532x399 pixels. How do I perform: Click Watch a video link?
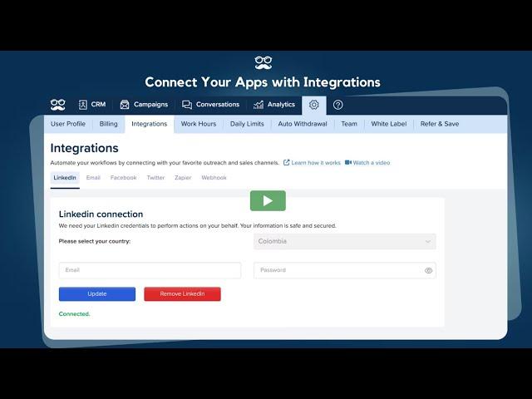(x=367, y=163)
